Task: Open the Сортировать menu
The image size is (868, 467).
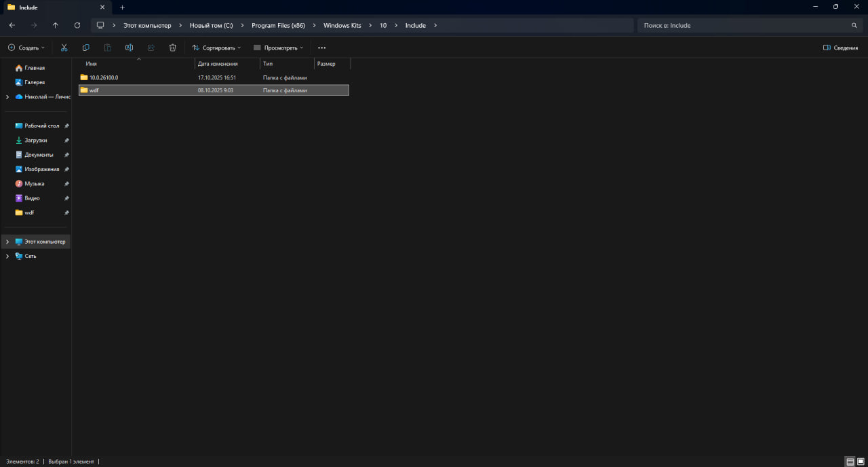Action: [216, 48]
